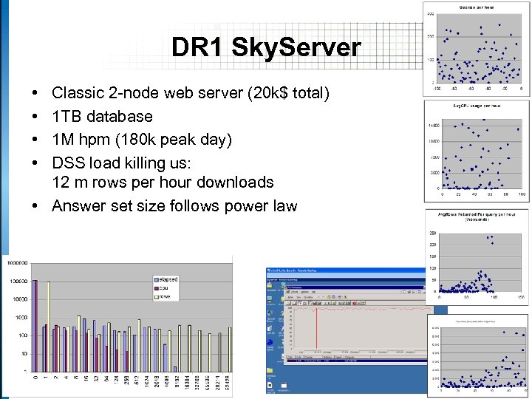Click the red Freeze Display icon in Performance toolbar

point(354,303)
